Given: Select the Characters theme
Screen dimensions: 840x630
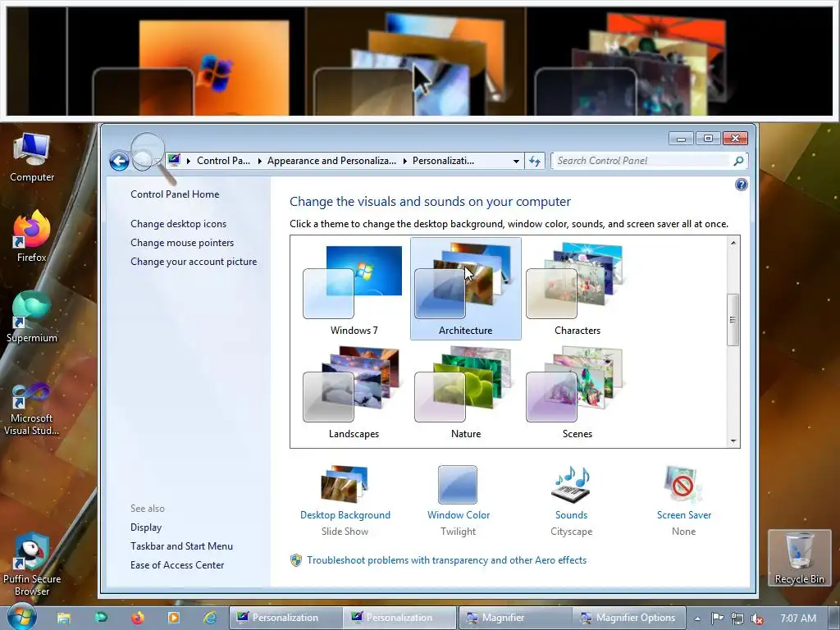Looking at the screenshot, I should pyautogui.click(x=577, y=290).
